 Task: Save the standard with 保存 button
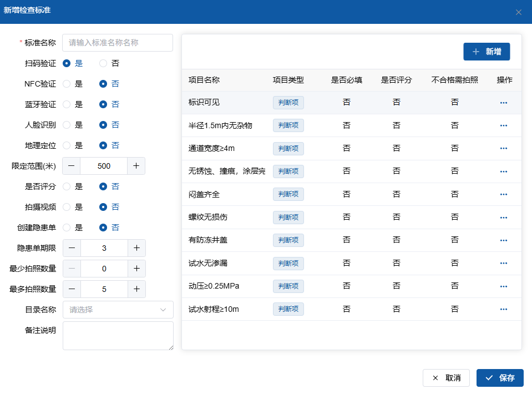click(x=500, y=378)
